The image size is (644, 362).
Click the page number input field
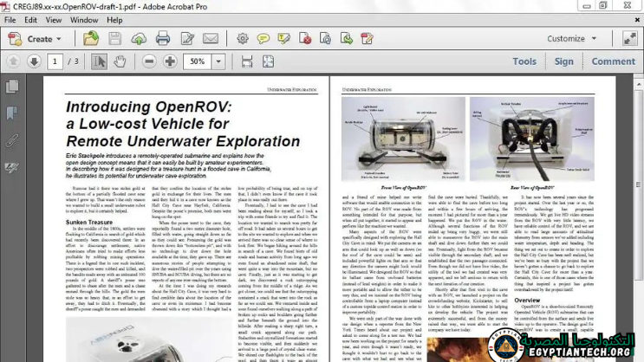[55, 61]
